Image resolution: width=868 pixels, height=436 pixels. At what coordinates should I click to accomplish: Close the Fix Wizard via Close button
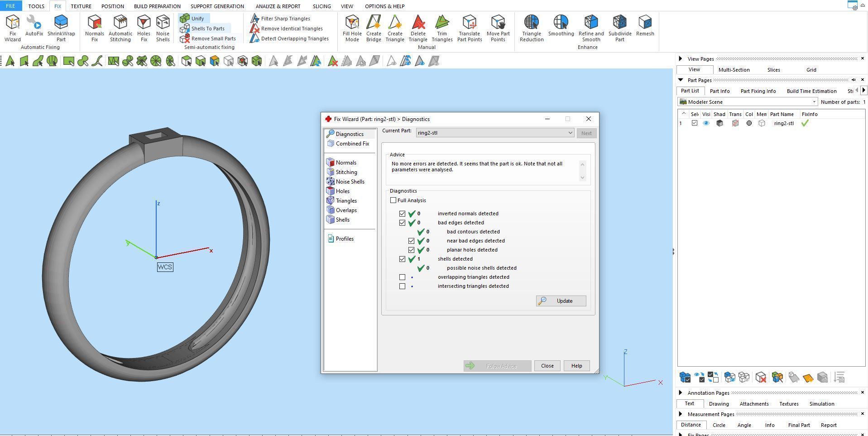click(x=547, y=366)
